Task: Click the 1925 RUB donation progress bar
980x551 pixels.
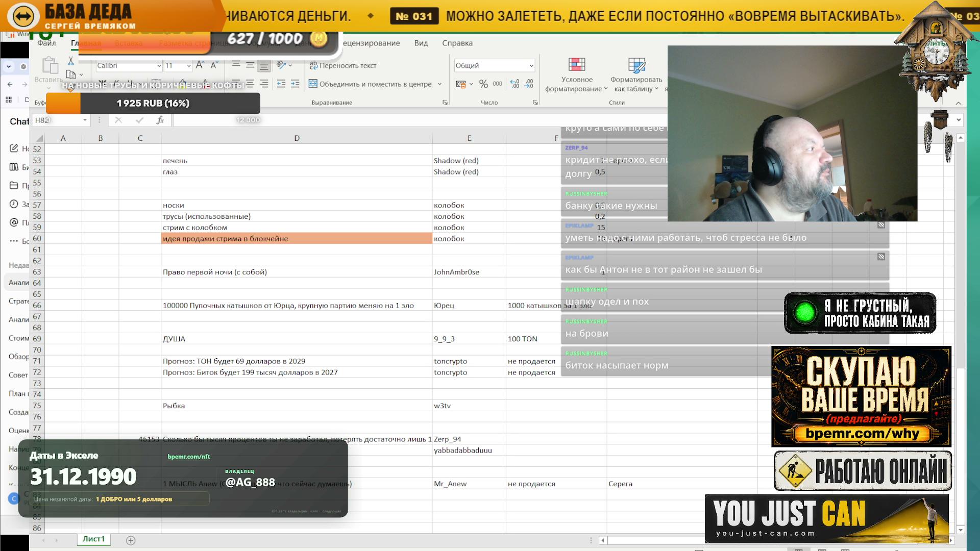Action: [x=153, y=103]
